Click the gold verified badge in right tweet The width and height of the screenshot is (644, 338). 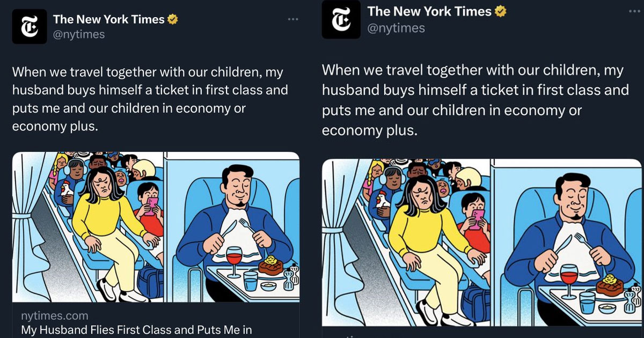pos(500,11)
